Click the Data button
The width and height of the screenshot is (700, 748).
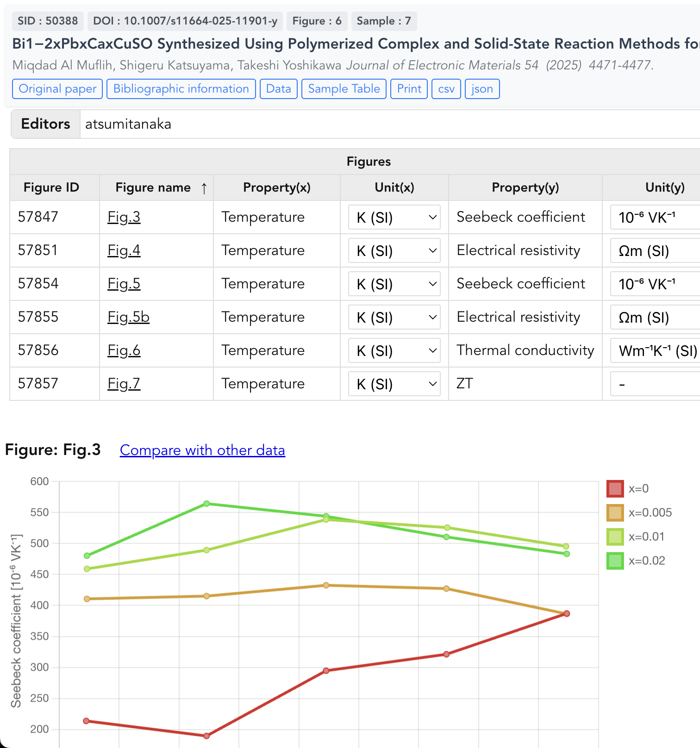pyautogui.click(x=278, y=89)
